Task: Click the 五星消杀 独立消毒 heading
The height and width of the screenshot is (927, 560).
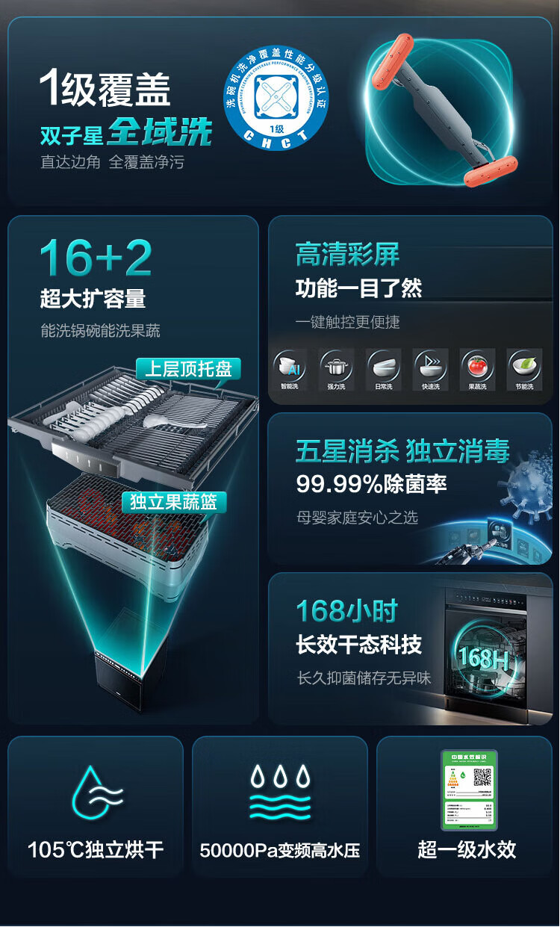Action: tap(403, 451)
